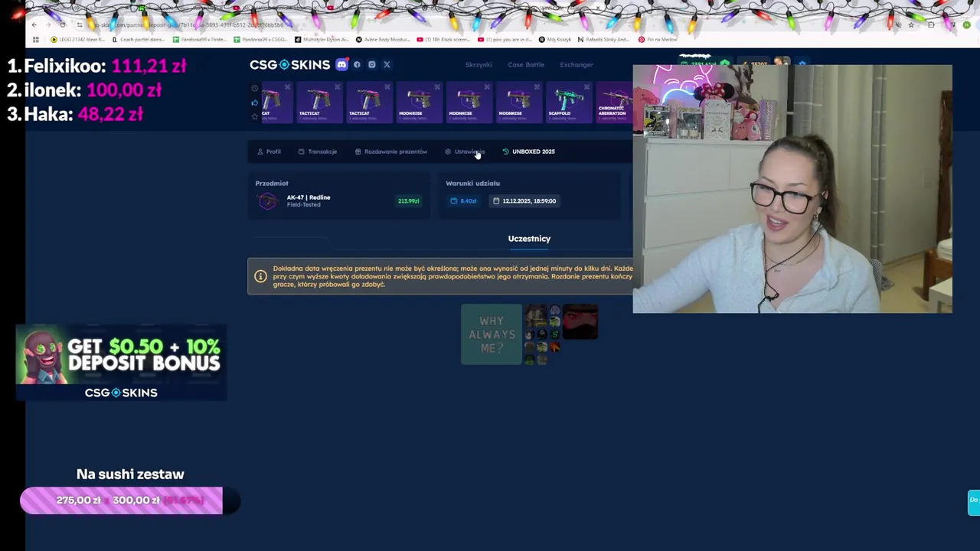Open the Skrzynki menu item
Viewport: 980px width, 551px height.
tap(479, 64)
